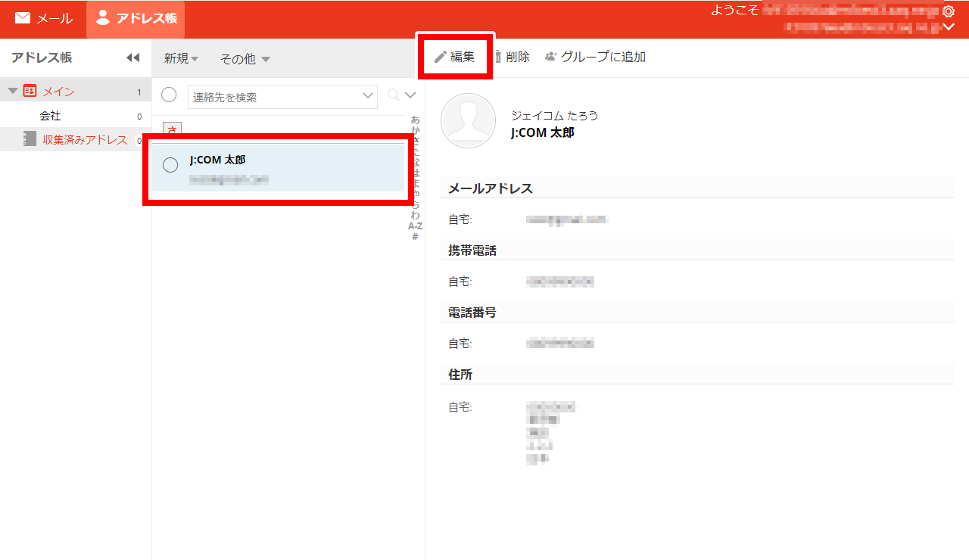This screenshot has width=969, height=560.
Task: Expand the account dropdown arrow at top right
Action: [x=949, y=27]
